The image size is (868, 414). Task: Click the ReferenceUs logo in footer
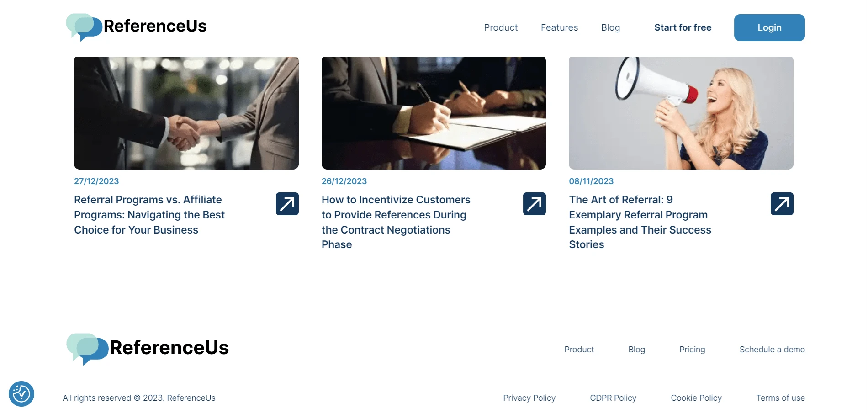[x=147, y=349]
